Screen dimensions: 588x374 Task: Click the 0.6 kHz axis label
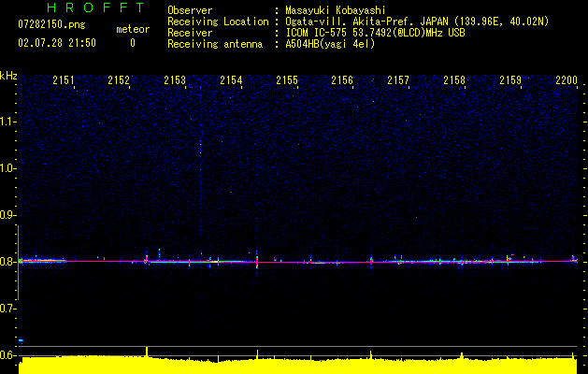pos(7,355)
